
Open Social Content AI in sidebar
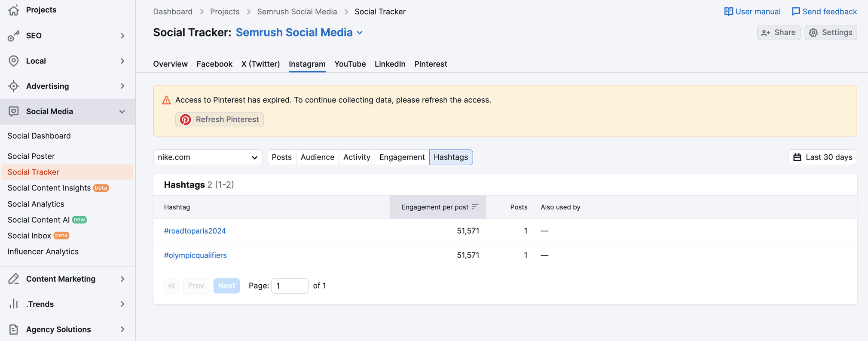(39, 220)
